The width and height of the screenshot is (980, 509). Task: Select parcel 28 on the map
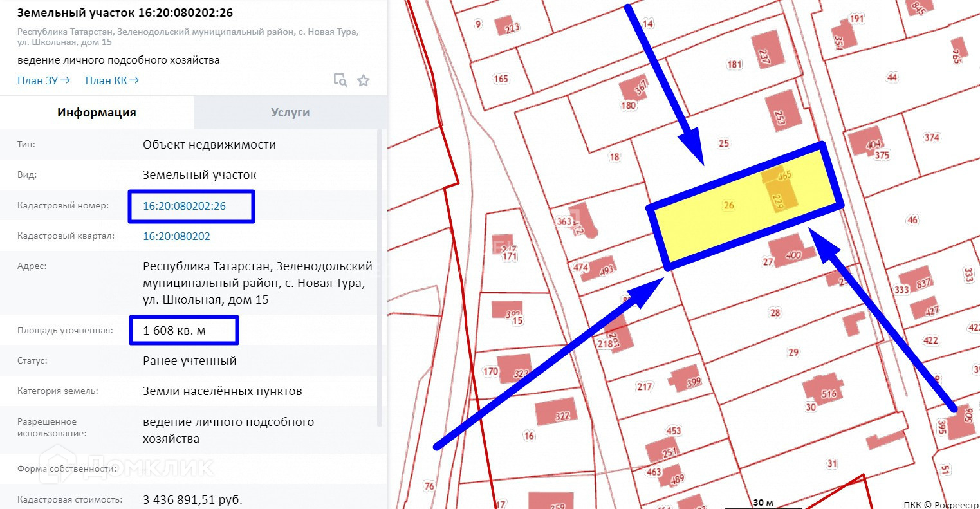coord(775,313)
